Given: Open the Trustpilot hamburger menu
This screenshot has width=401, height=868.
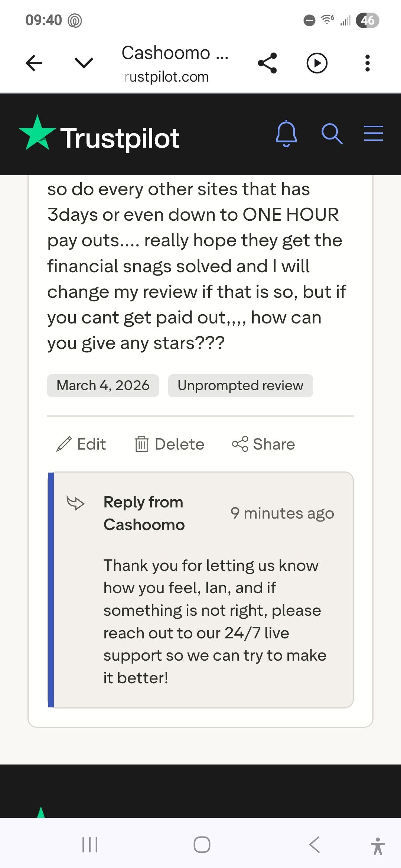Looking at the screenshot, I should click(x=373, y=134).
